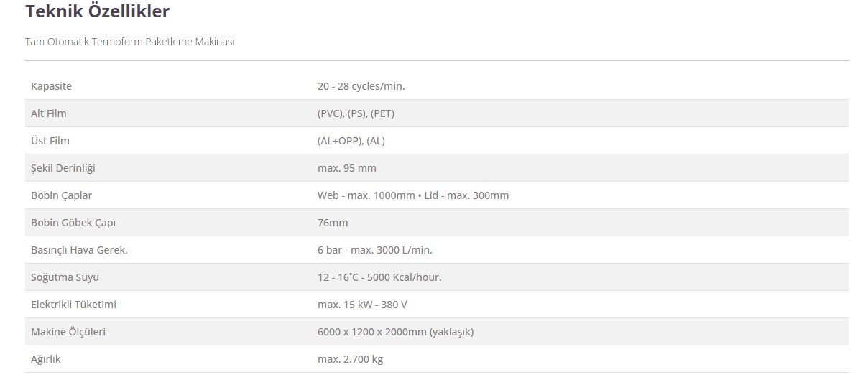
Task: Select the Web max. 1000mm Lid value
Action: point(413,195)
